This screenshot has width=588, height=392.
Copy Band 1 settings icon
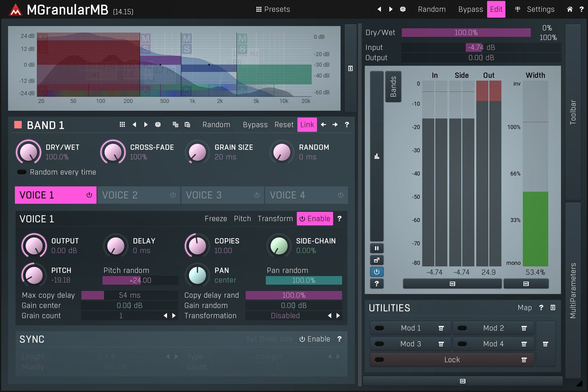[175, 125]
